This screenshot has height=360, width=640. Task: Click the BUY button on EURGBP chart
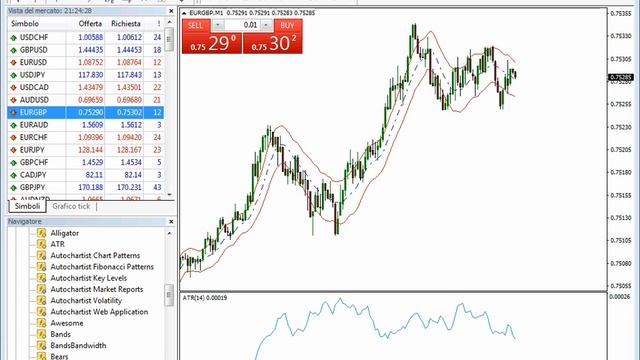288,25
